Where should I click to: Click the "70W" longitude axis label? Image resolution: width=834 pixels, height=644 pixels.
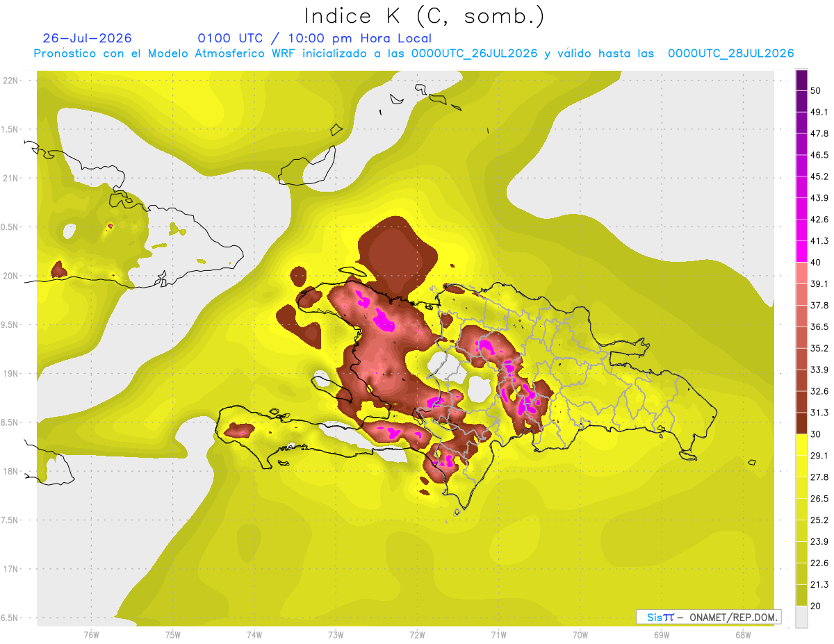[x=580, y=634]
